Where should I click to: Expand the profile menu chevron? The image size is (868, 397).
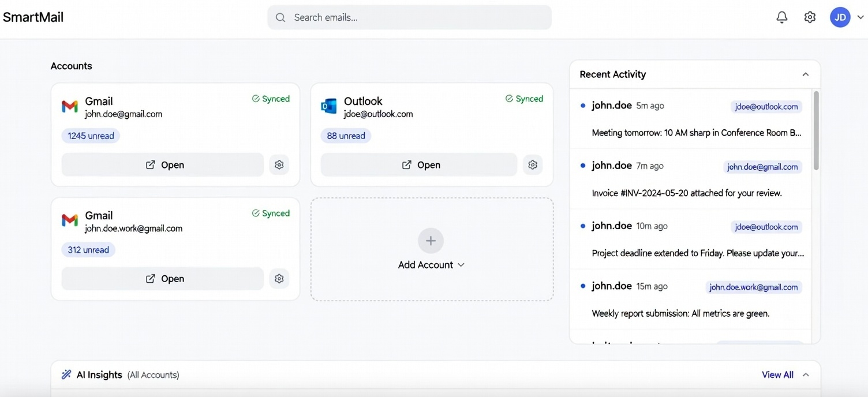tap(860, 18)
